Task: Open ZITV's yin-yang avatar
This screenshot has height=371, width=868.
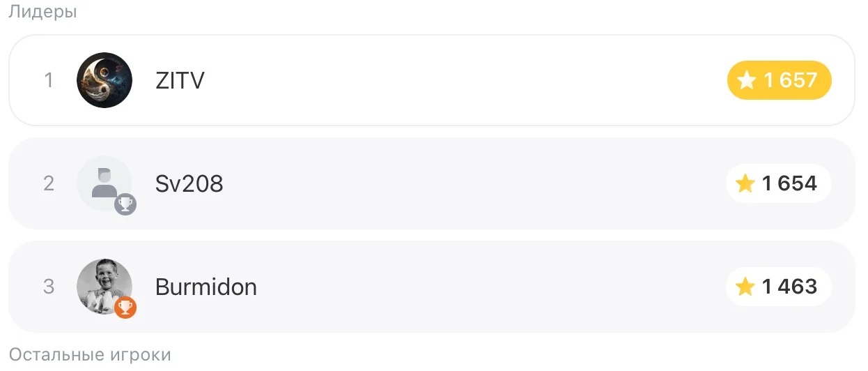Action: pyautogui.click(x=104, y=80)
